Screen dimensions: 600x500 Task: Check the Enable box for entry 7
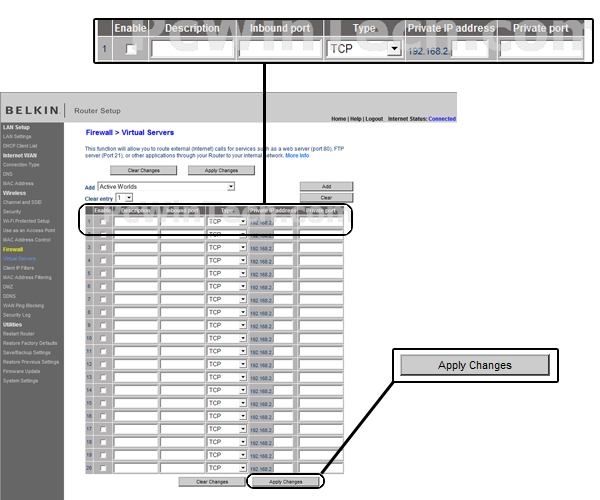pyautogui.click(x=103, y=300)
